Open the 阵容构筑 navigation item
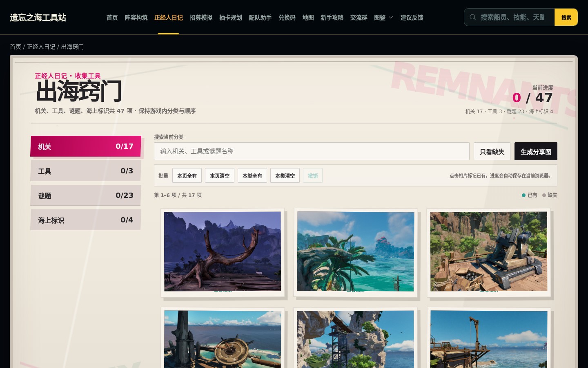This screenshot has height=368, width=588. (x=136, y=18)
